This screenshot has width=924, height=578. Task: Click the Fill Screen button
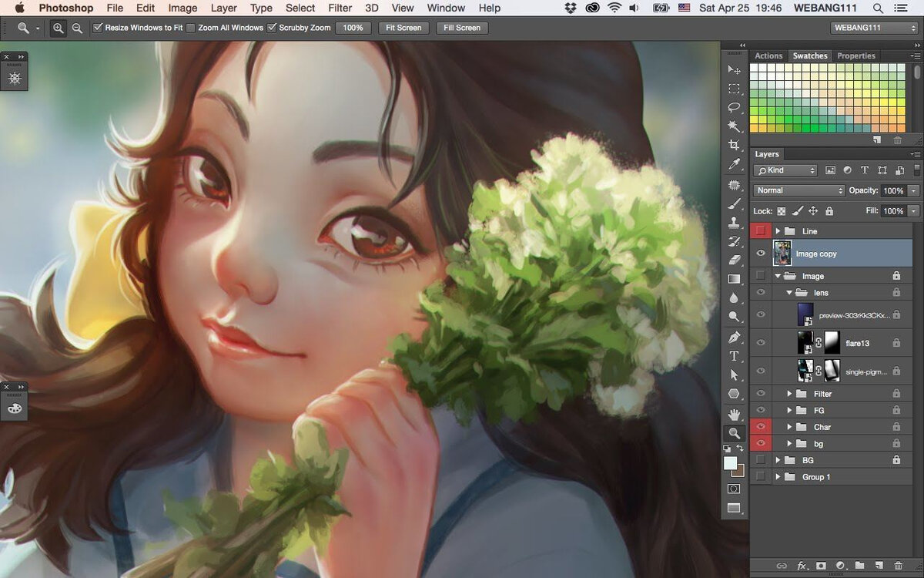(x=462, y=28)
